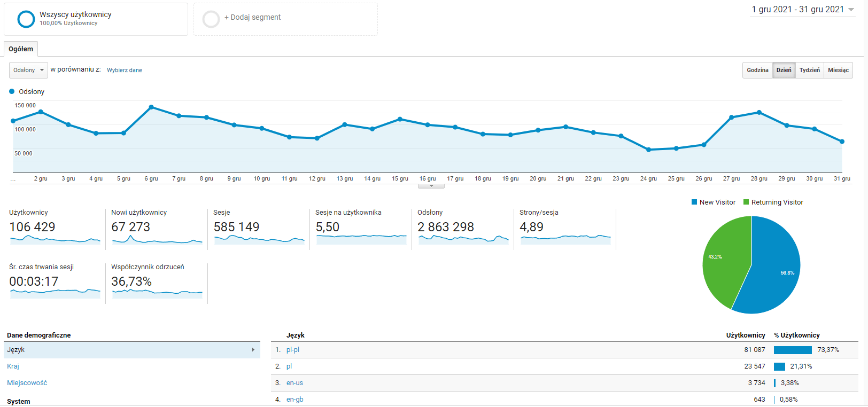Select the Ogółem tab

(21, 49)
